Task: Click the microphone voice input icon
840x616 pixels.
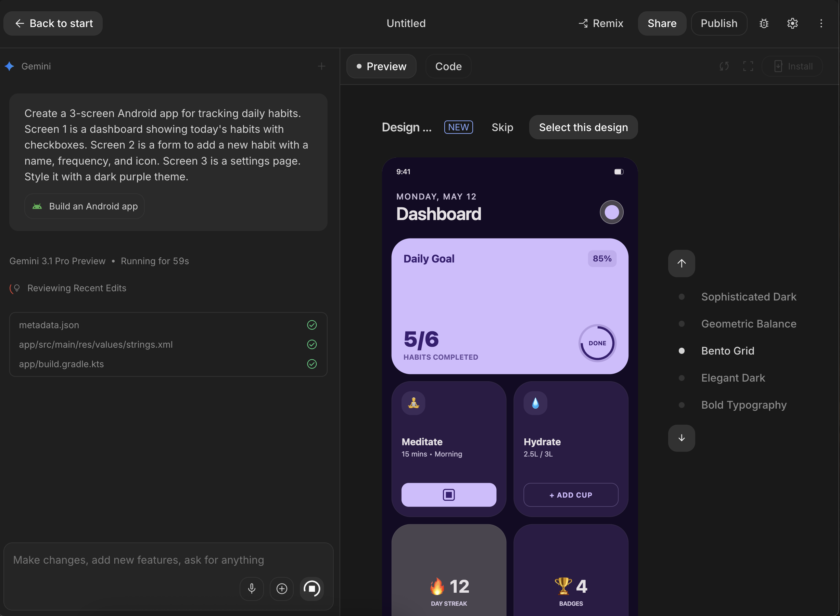Action: [252, 589]
